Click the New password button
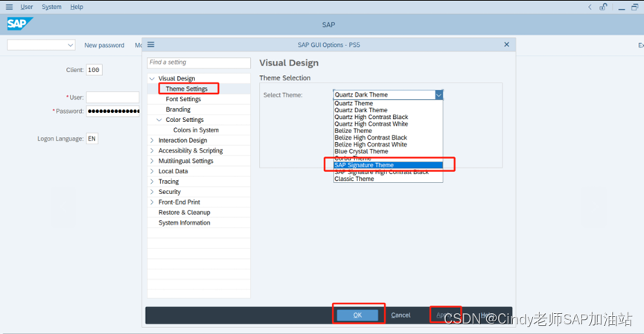This screenshot has height=334, width=644. 104,45
